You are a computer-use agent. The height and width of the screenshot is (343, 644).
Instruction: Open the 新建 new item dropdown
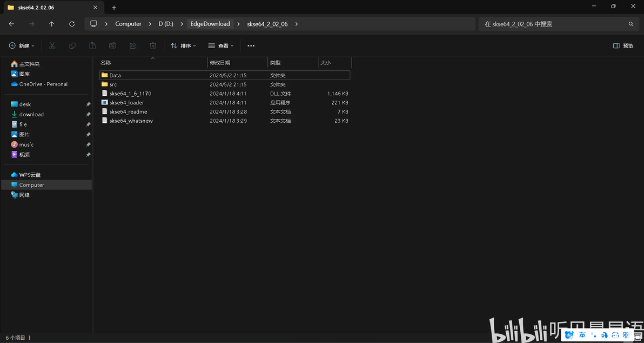(22, 45)
